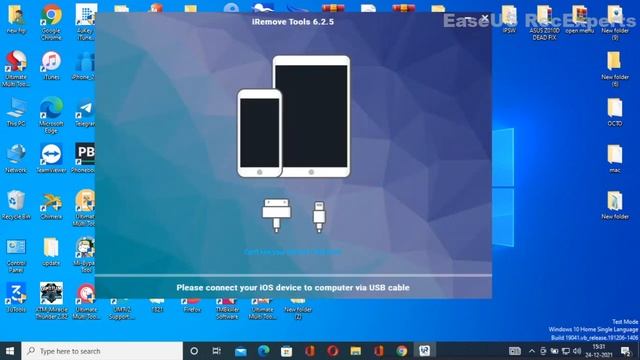Select the Recycle Bin desktop icon
This screenshot has width=640, height=360.
[x=16, y=205]
